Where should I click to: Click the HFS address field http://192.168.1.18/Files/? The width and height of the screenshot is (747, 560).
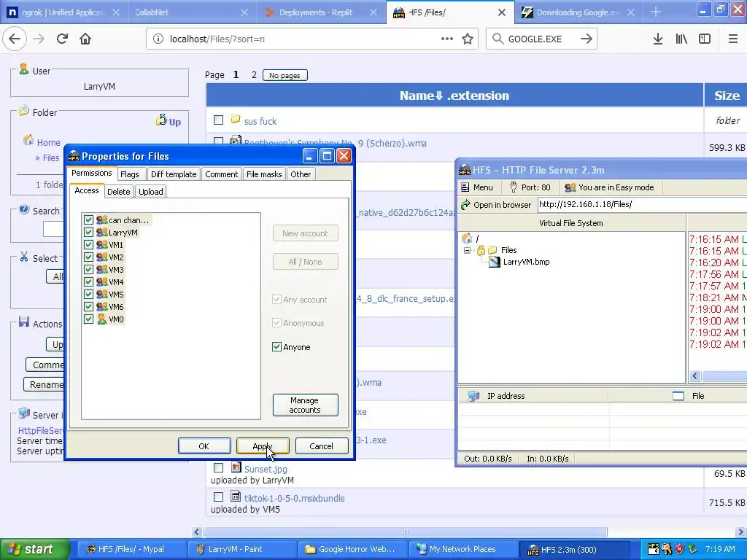pyautogui.click(x=642, y=205)
